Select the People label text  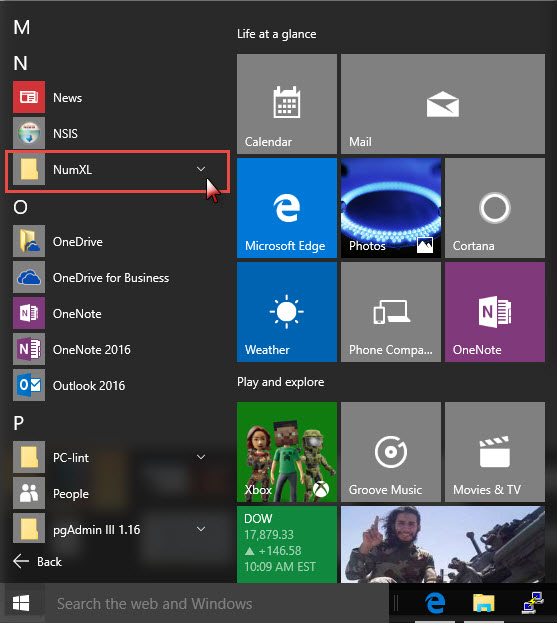pos(71,494)
